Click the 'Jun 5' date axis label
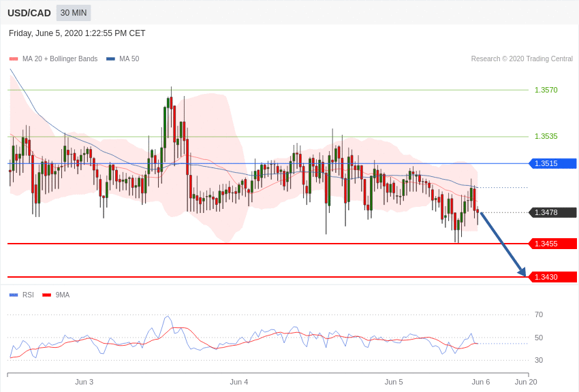 (394, 382)
